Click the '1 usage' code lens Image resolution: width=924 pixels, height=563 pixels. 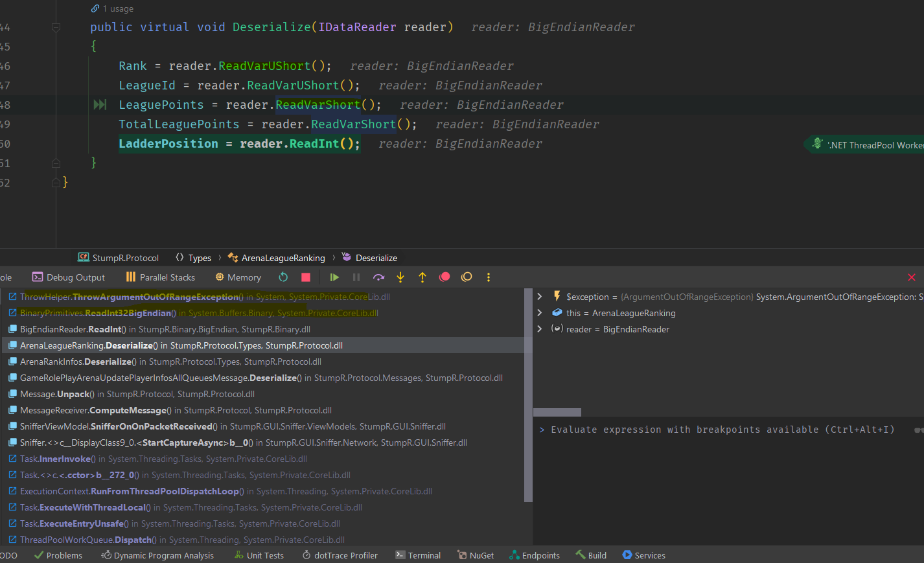pos(112,8)
